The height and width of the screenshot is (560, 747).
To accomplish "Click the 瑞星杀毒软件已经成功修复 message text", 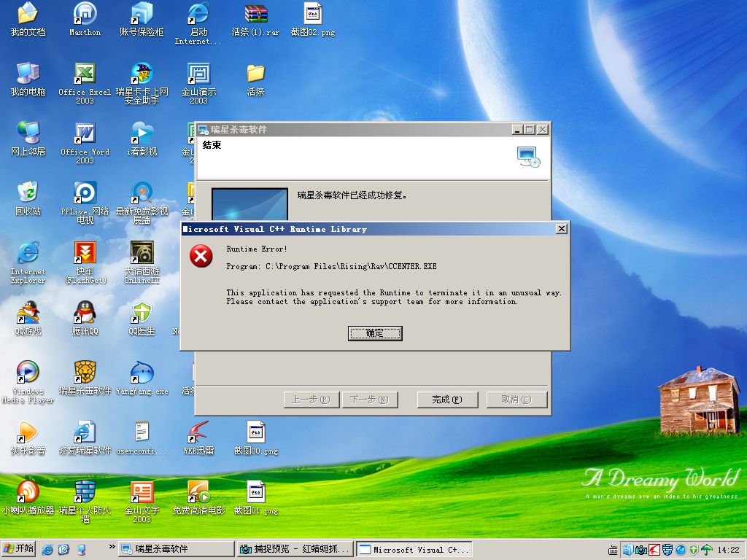I will (352, 195).
